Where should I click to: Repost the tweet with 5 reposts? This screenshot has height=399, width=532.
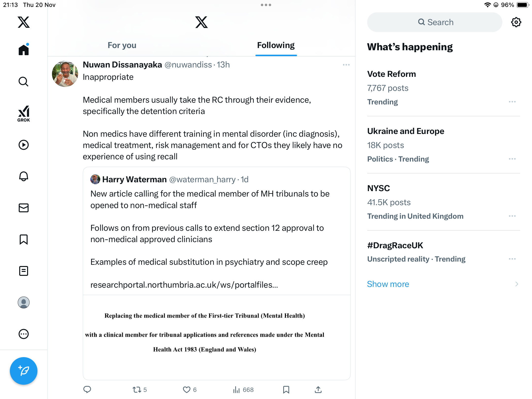pos(137,390)
